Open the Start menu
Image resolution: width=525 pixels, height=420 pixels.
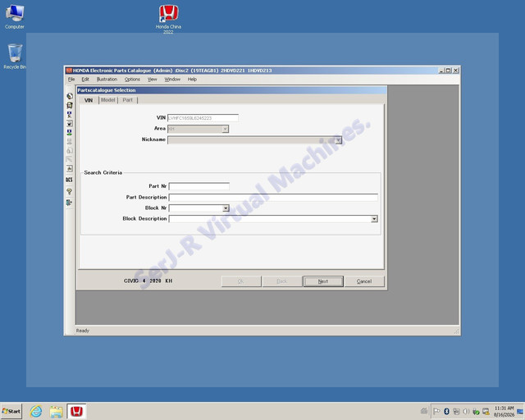click(11, 411)
